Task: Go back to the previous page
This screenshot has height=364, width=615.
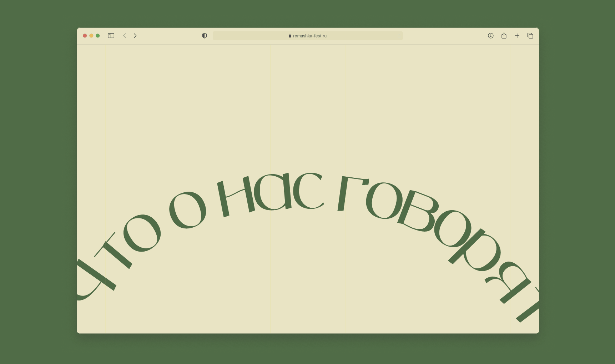Action: tap(125, 36)
